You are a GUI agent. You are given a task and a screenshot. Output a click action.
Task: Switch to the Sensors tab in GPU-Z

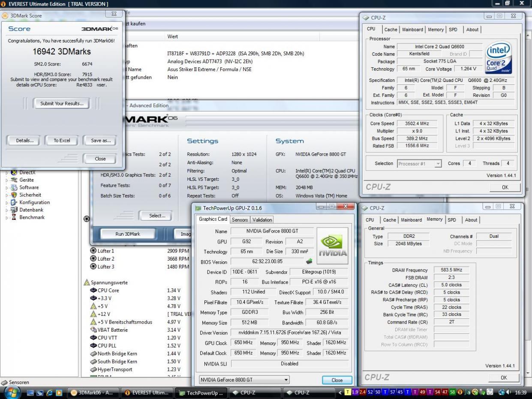click(x=240, y=220)
